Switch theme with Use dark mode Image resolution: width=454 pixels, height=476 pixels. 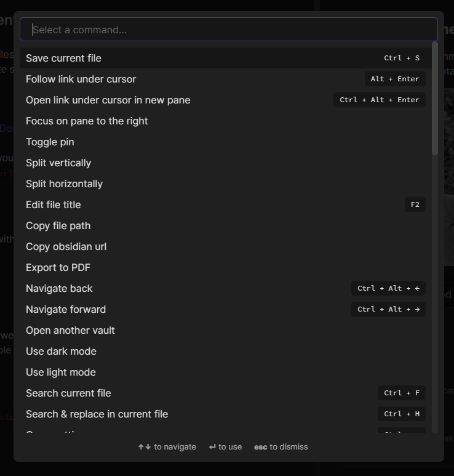point(62,351)
